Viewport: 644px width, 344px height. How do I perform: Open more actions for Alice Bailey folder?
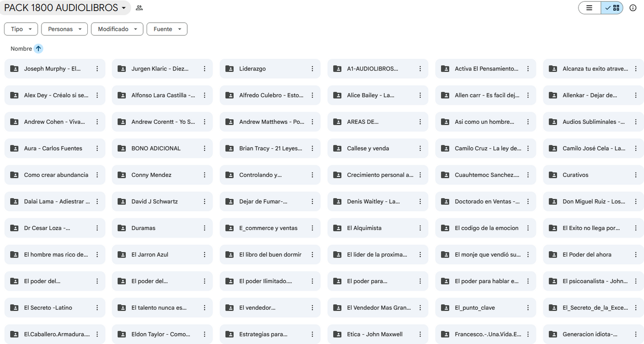[x=420, y=95]
